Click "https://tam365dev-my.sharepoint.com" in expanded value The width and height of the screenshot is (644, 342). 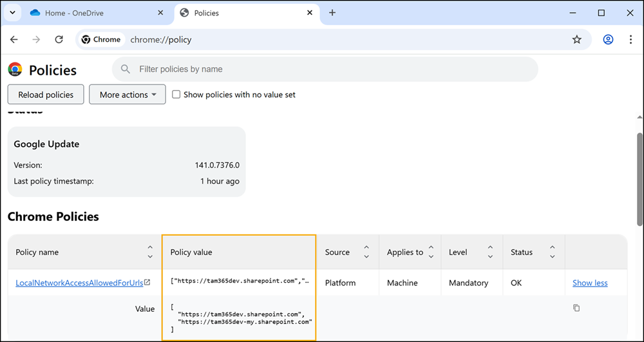[x=245, y=322]
